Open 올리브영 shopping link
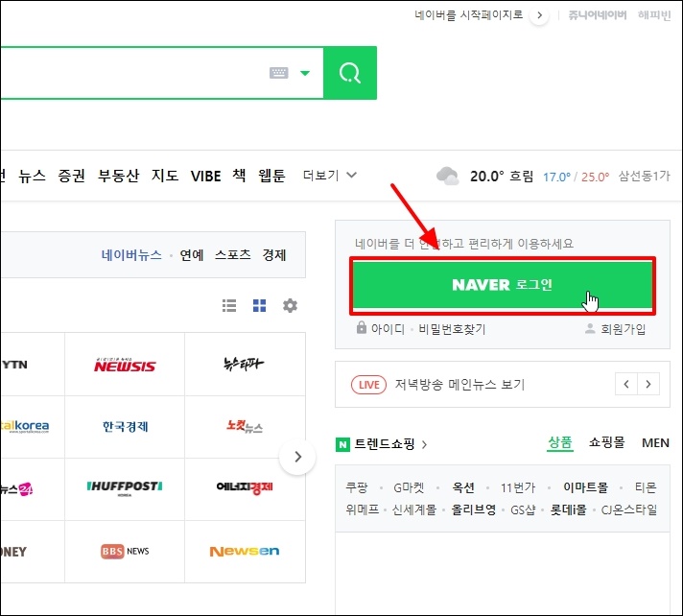The image size is (683, 616). 474,509
